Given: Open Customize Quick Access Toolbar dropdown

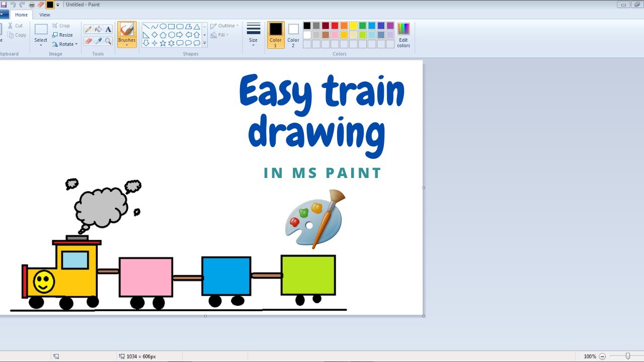Looking at the screenshot, I should click(x=58, y=5).
